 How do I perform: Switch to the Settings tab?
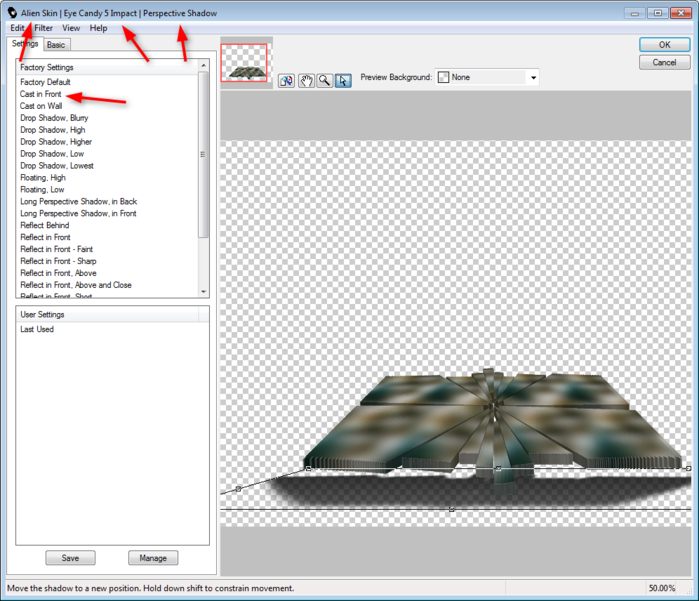pos(25,44)
